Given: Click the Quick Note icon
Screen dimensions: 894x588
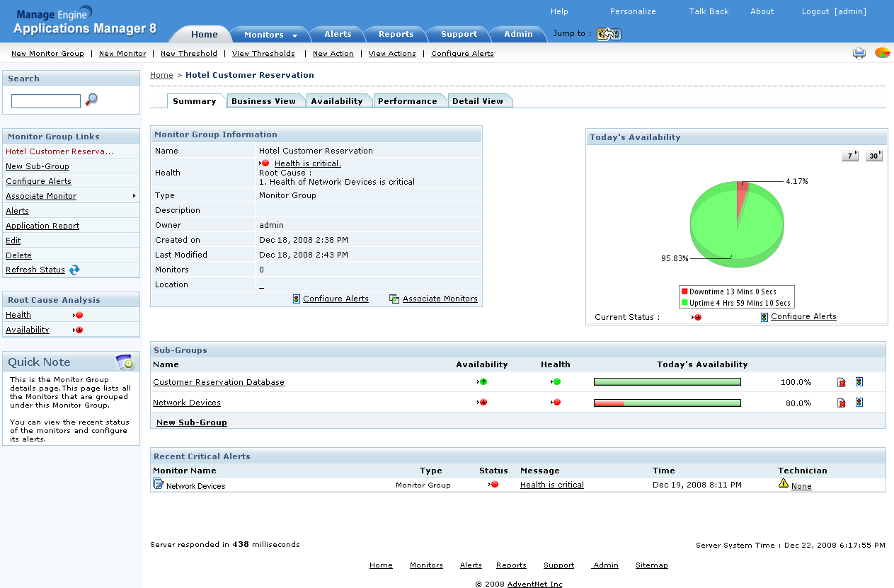Looking at the screenshot, I should [125, 362].
